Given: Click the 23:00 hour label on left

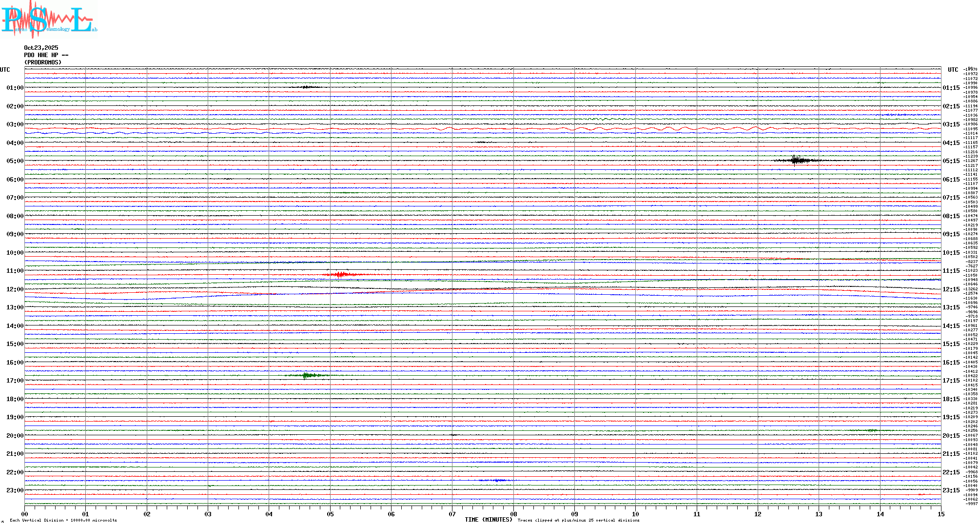Looking at the screenshot, I should click(15, 490).
